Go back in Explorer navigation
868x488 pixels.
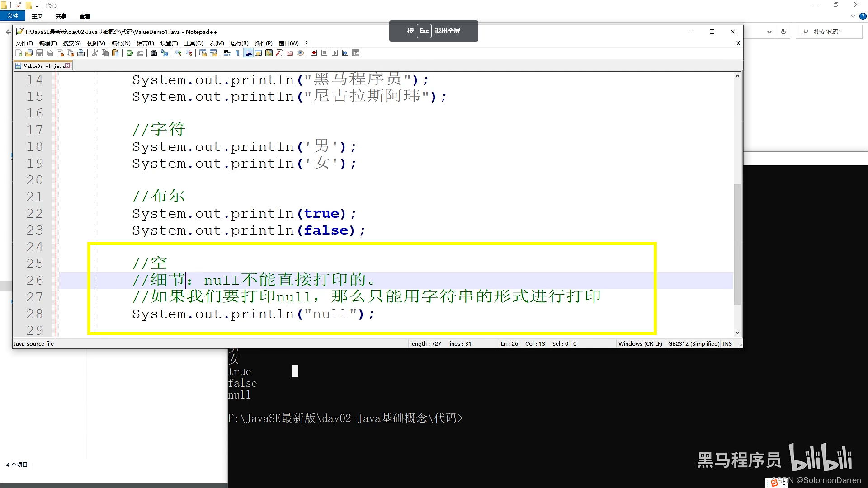pos(8,32)
